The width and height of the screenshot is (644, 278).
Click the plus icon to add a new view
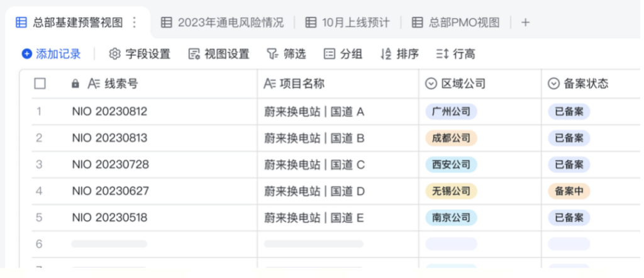tap(526, 23)
